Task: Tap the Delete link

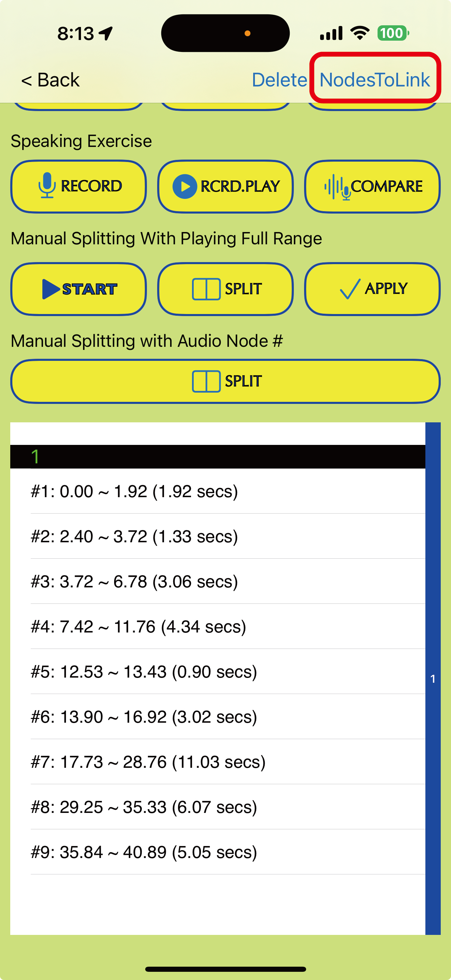Action: coord(279,80)
